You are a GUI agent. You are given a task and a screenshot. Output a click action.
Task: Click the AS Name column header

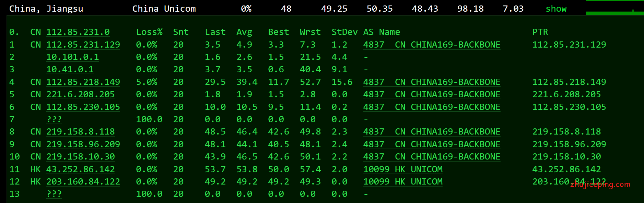pyautogui.click(x=382, y=32)
